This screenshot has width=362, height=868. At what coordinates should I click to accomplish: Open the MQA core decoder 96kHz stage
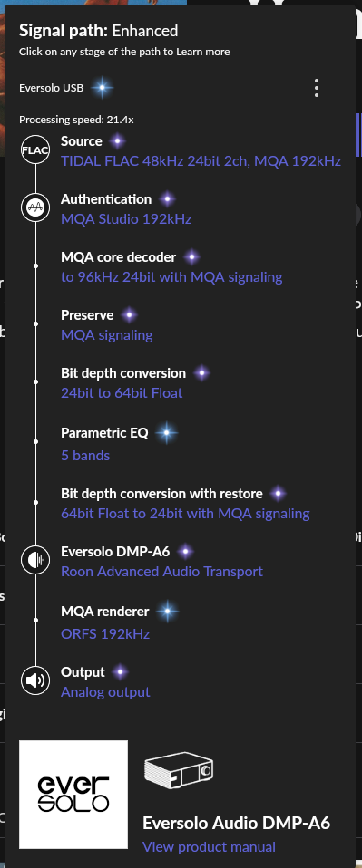[x=171, y=277]
